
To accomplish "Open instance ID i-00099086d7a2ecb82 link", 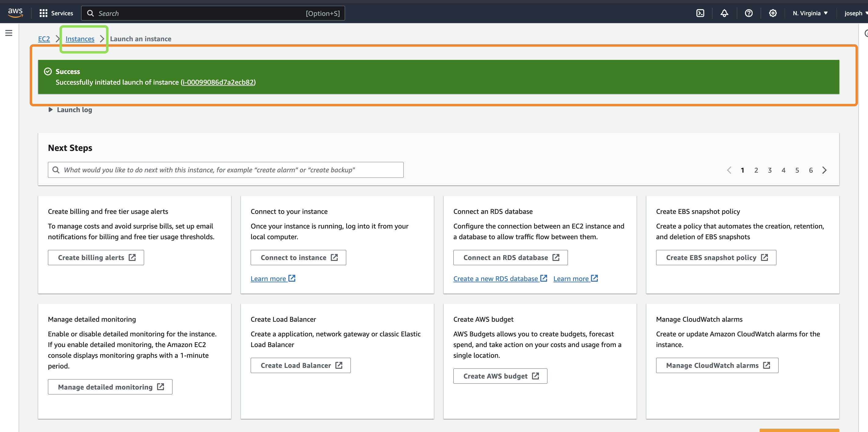I will tap(218, 82).
